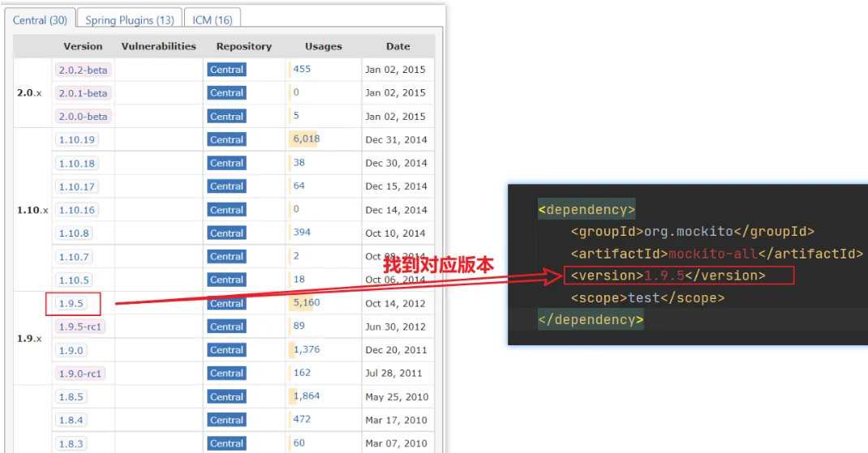The width and height of the screenshot is (868, 453).
Task: Open version 1.10.17 link
Action: 77,186
